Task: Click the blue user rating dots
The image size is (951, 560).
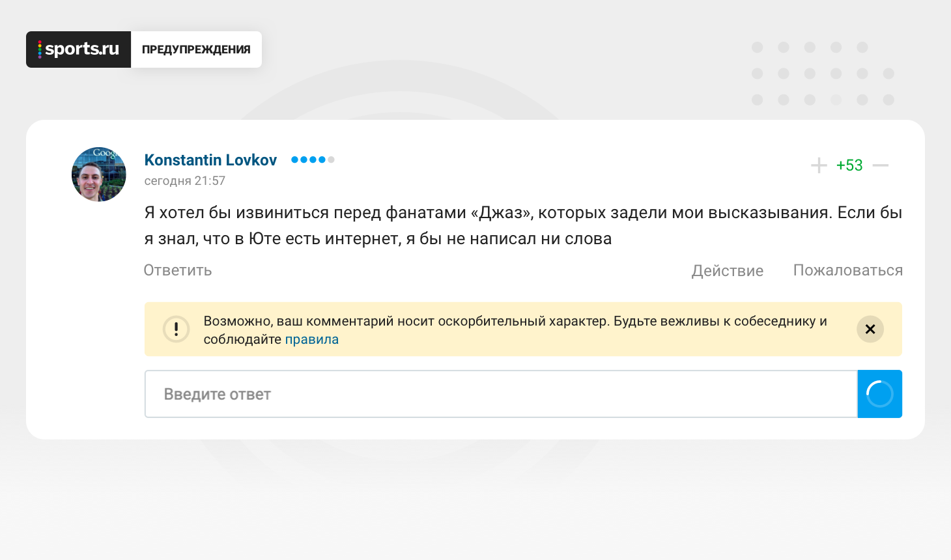Action: 308,160
